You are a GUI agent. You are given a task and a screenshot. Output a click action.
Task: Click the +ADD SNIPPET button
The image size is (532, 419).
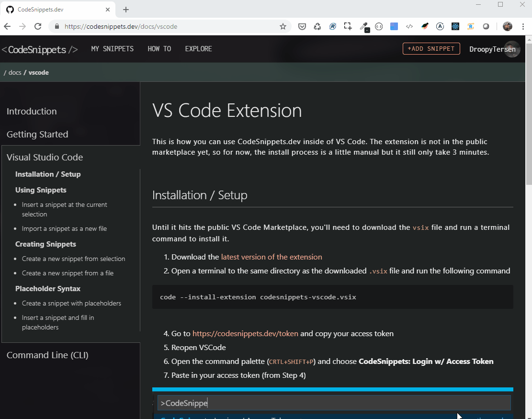[431, 48]
